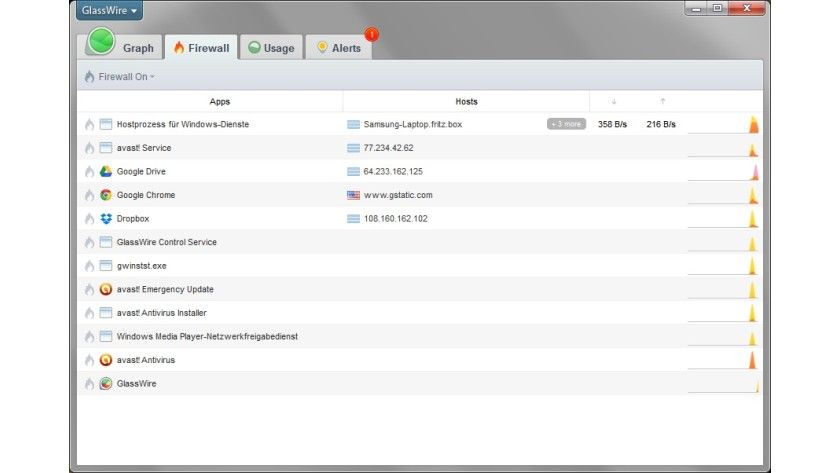Toggle flame for Windows Media Player-Netzwerkfreigabedienst
The width and height of the screenshot is (840, 473).
89,336
